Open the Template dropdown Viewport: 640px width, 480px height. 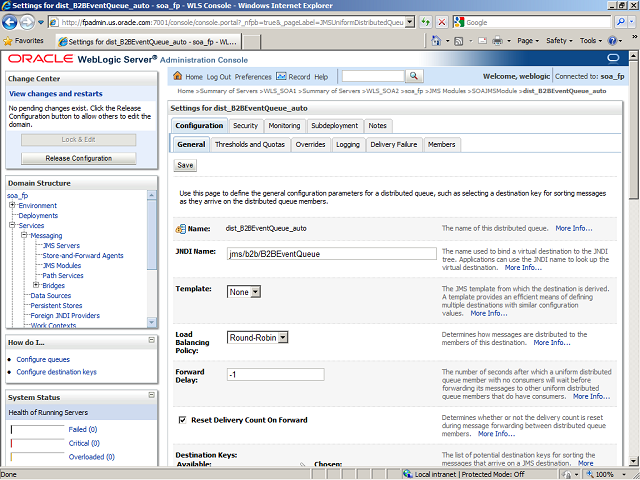pos(244,291)
